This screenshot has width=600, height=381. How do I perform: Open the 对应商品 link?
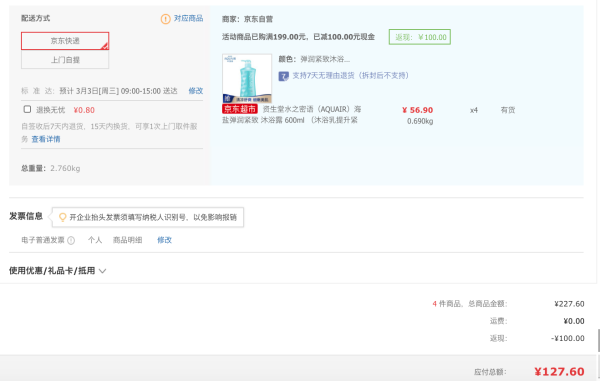pos(188,18)
